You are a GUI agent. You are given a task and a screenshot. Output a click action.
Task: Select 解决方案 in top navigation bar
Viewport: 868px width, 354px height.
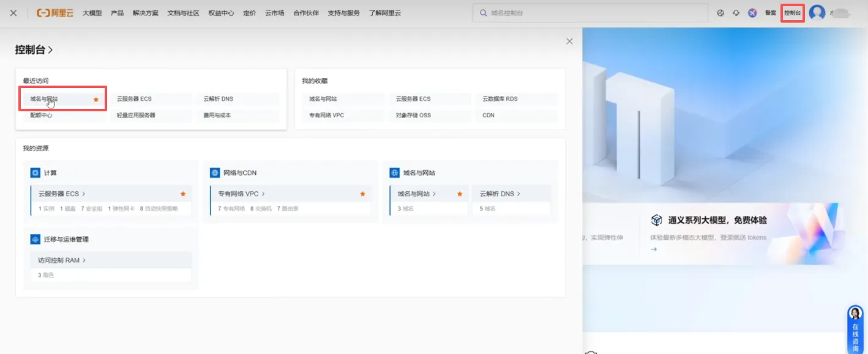(x=145, y=13)
